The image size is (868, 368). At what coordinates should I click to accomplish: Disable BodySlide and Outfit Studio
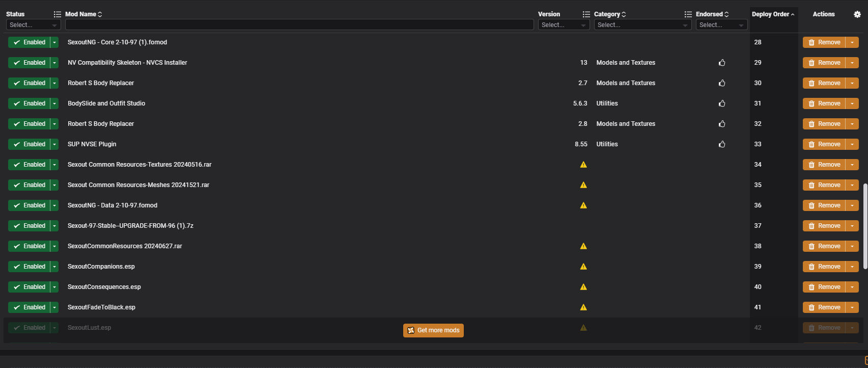[29, 103]
